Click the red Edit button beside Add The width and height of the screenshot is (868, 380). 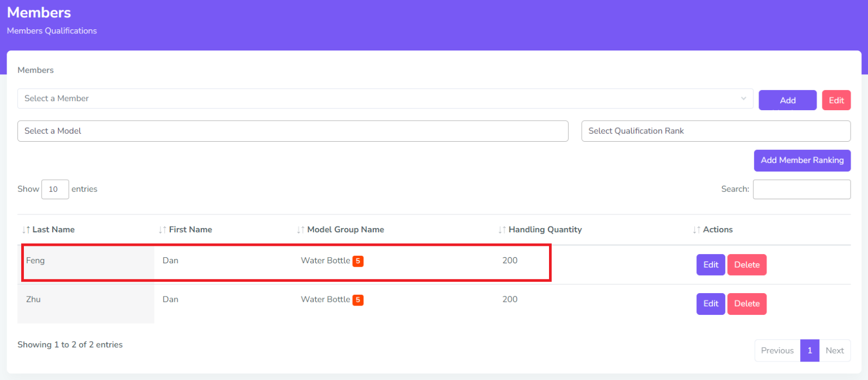836,100
